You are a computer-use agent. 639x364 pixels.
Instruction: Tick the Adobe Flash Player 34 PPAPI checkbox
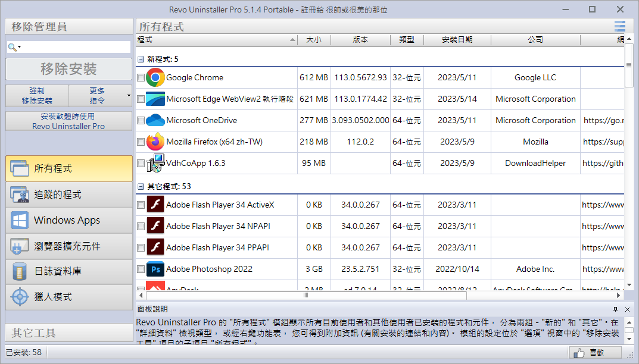(x=141, y=247)
